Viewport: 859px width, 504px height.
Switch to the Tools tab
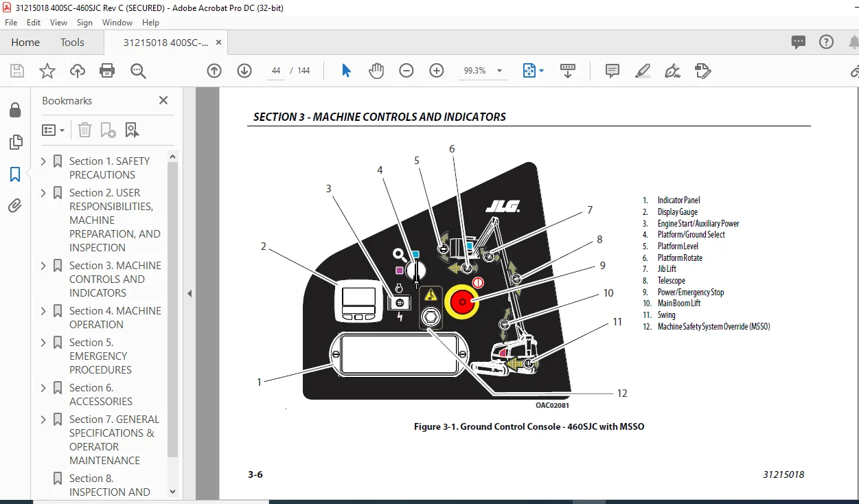pos(72,42)
